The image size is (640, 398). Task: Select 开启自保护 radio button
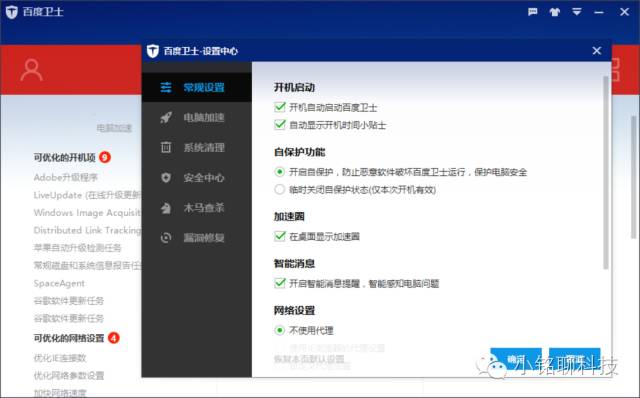[x=280, y=172]
